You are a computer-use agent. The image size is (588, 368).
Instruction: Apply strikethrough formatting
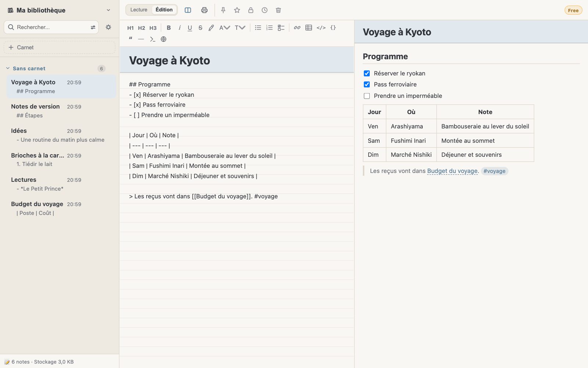[x=200, y=28]
